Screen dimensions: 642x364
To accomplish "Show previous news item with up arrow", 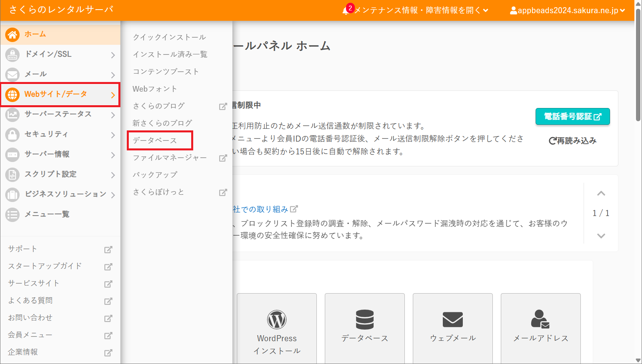I will tap(601, 194).
